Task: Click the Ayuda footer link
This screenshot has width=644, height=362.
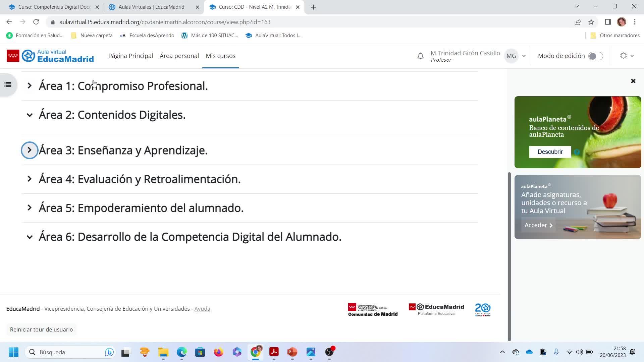Action: pos(202,309)
